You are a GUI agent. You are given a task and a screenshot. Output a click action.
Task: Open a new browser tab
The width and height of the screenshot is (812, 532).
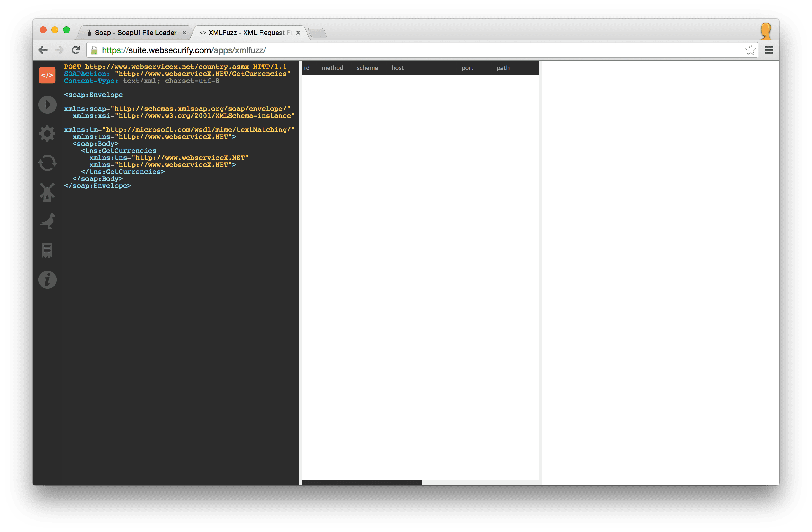pos(317,33)
